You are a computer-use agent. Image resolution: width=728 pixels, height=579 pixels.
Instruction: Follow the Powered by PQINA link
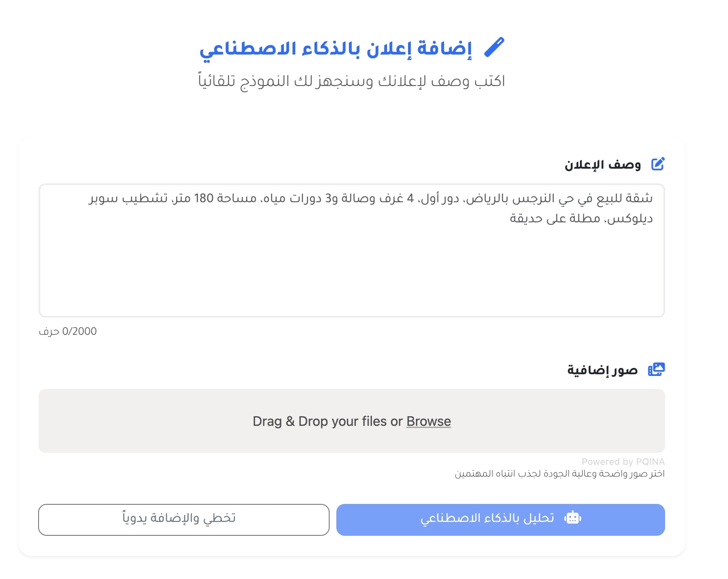[623, 462]
